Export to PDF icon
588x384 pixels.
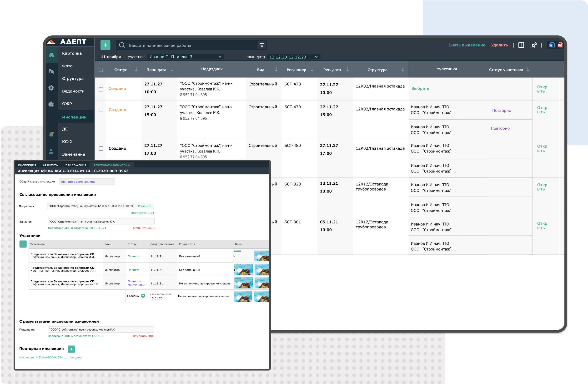tap(560, 45)
